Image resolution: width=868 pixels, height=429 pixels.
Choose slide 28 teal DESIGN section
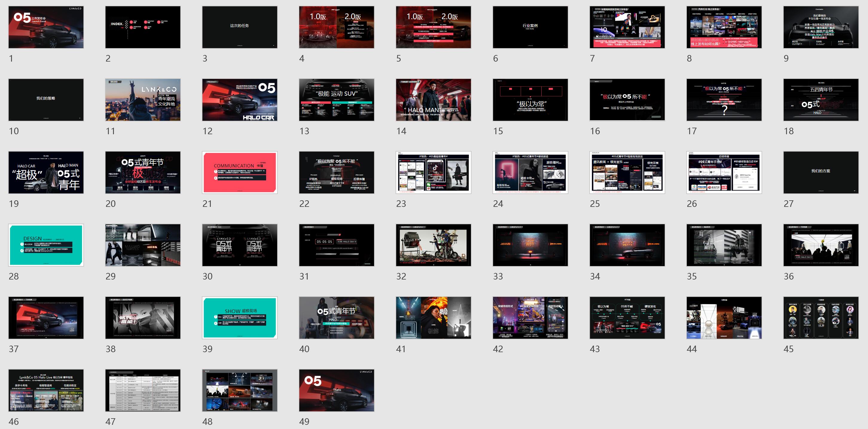tap(46, 245)
